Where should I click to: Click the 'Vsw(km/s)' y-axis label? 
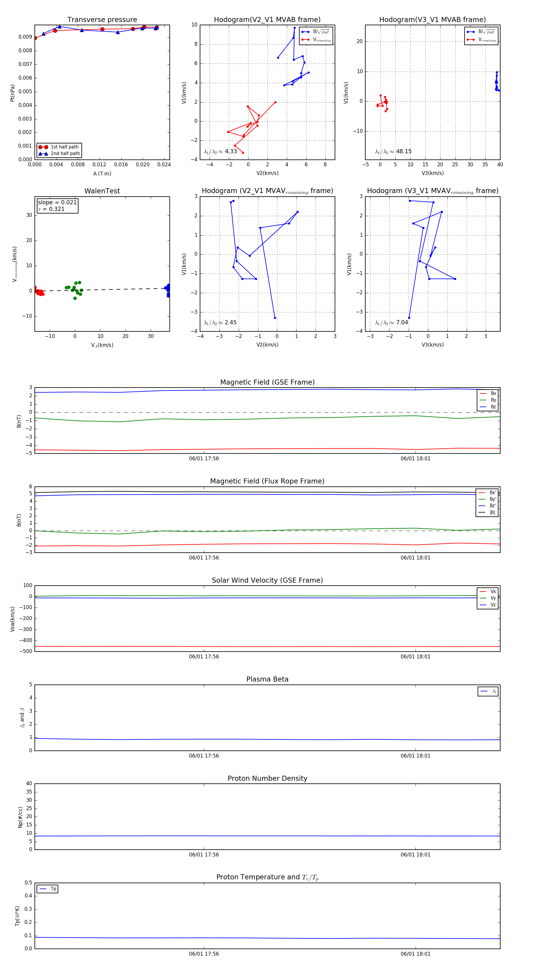click(12, 619)
